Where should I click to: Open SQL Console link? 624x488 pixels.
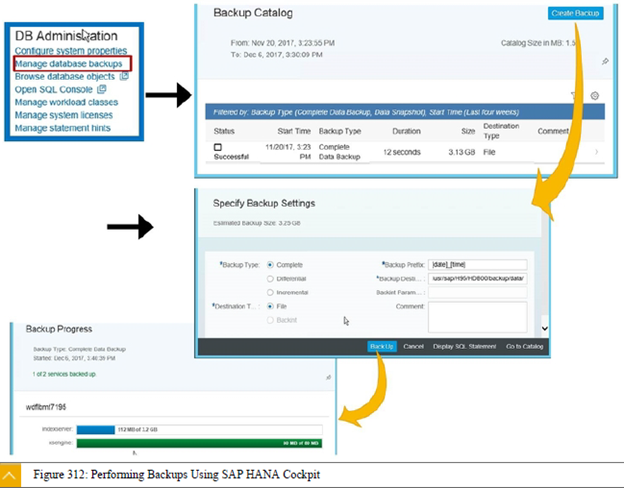[x=53, y=90]
